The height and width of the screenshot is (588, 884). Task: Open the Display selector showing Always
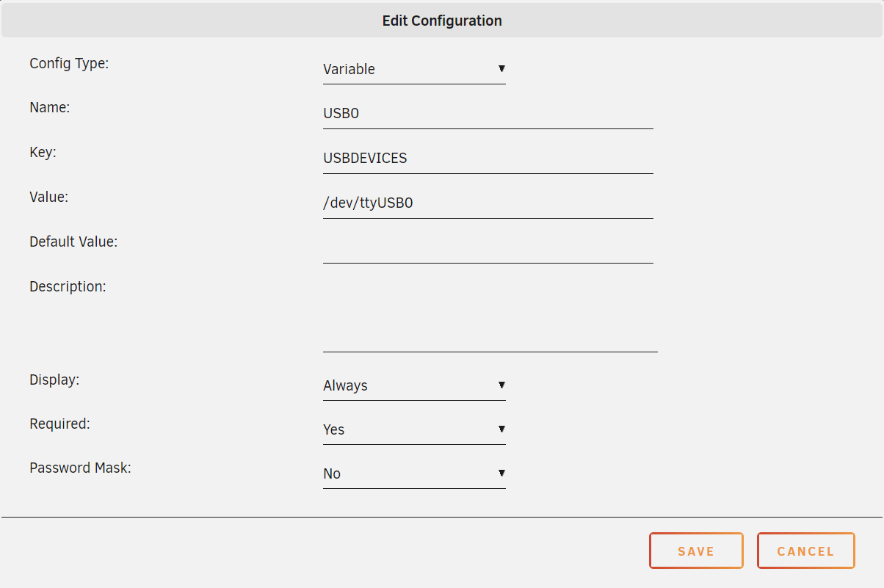tap(414, 385)
